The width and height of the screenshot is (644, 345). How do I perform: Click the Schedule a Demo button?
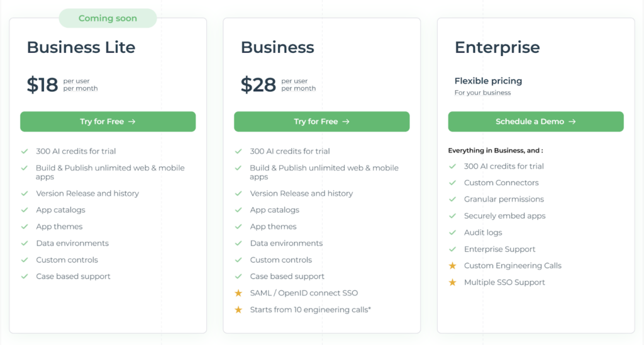(536, 122)
